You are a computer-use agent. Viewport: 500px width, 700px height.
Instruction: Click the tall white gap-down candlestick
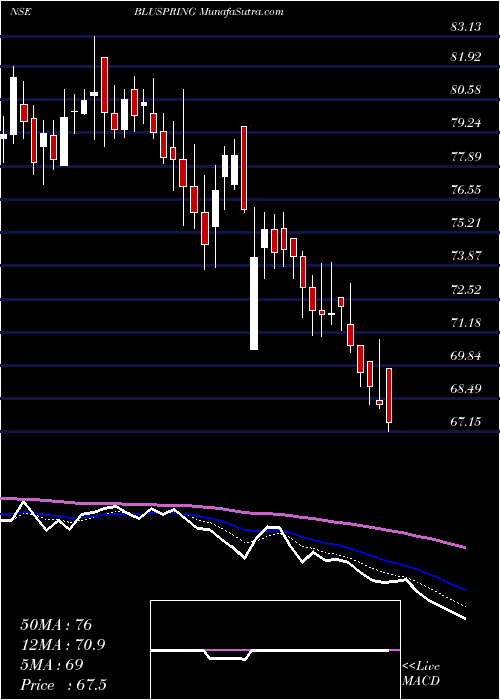[x=254, y=303]
